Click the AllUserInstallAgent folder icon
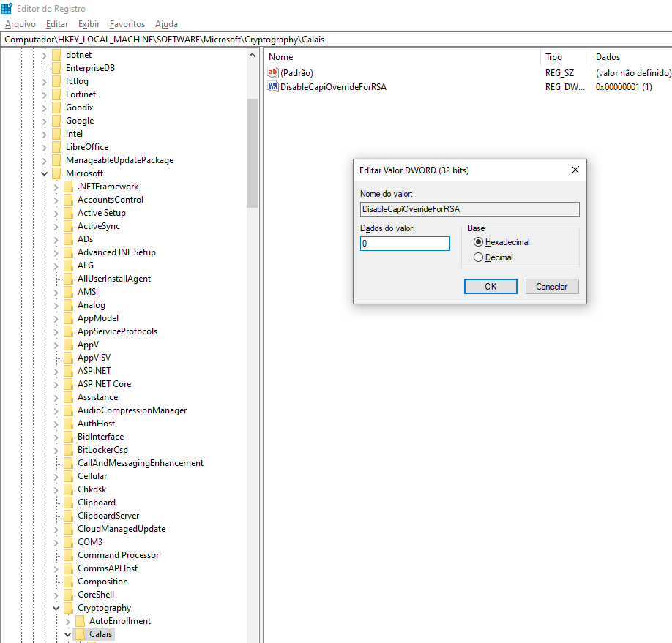The height and width of the screenshot is (643, 672). point(68,279)
